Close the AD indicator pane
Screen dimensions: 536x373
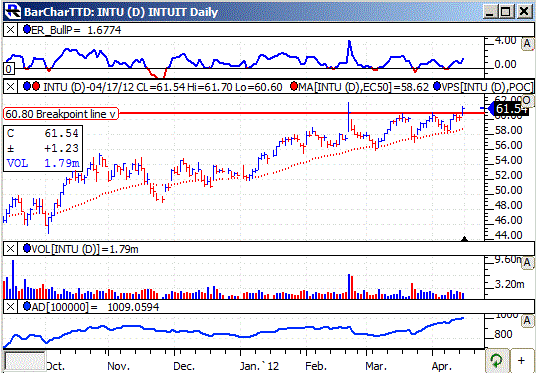click(11, 307)
